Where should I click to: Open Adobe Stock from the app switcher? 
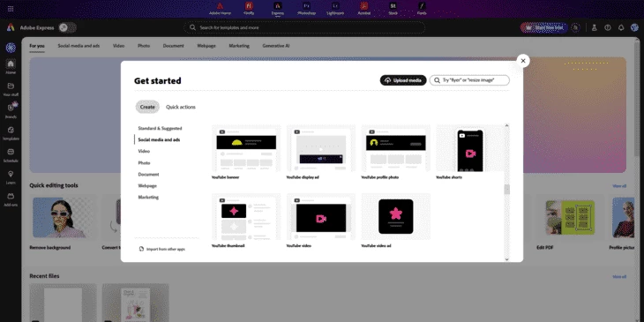(x=393, y=9)
